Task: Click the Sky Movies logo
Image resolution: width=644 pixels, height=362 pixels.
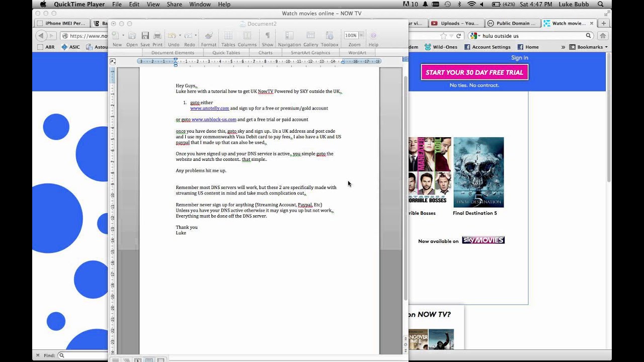Action: point(483,240)
